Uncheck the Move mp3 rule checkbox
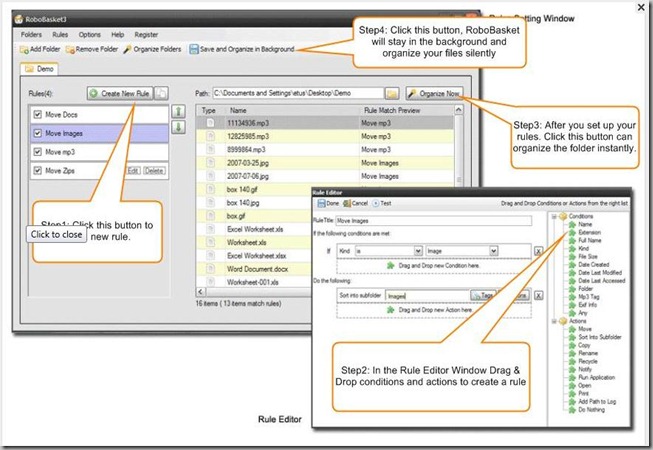Screen dimensions: 653x450 (37, 152)
